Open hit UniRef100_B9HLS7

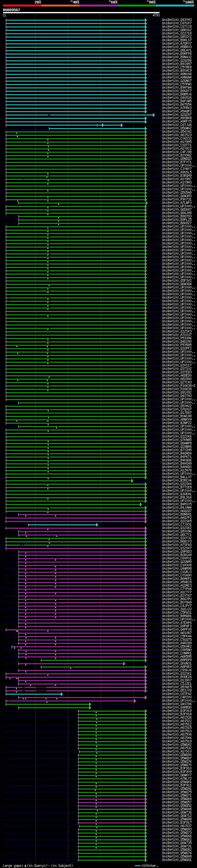pos(177,40)
